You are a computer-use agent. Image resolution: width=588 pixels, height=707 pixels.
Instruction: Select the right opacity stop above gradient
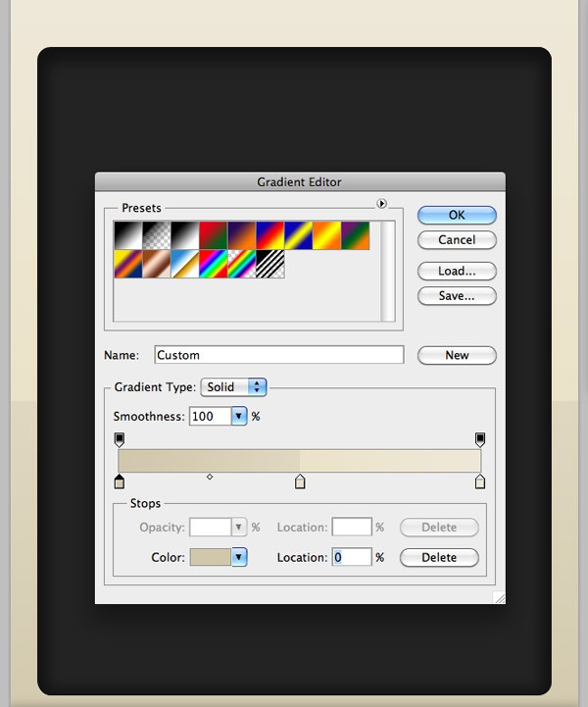(x=480, y=439)
